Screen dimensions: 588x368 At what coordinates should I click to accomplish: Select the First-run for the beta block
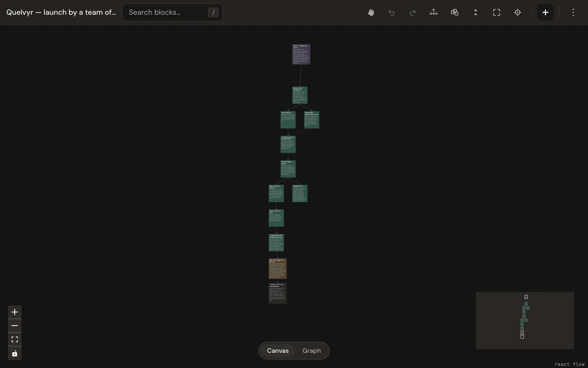pyautogui.click(x=276, y=218)
